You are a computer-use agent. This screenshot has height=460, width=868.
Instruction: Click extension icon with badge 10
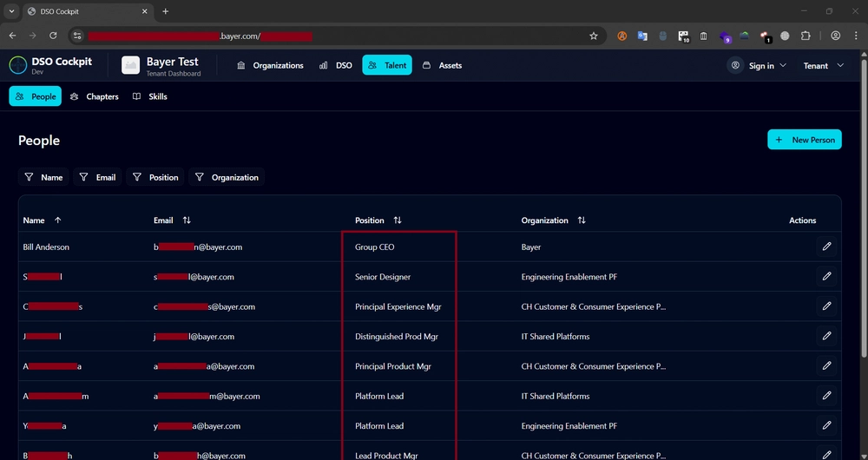(684, 36)
